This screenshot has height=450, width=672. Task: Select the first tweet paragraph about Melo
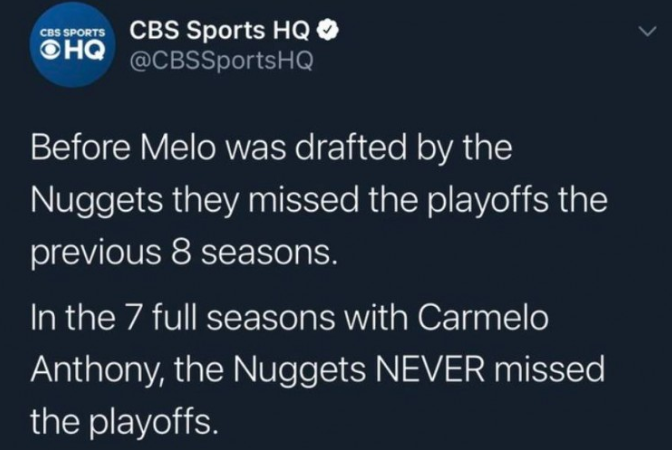pyautogui.click(x=319, y=201)
